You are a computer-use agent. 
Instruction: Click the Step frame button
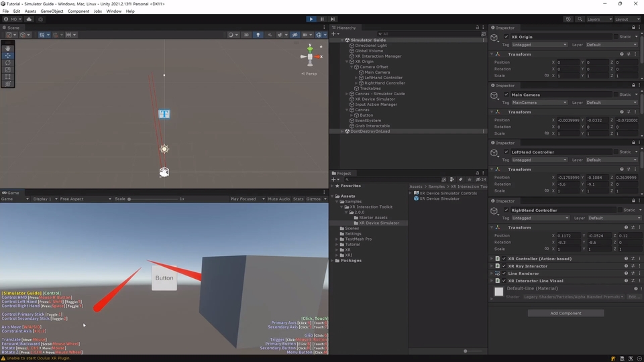tap(333, 19)
